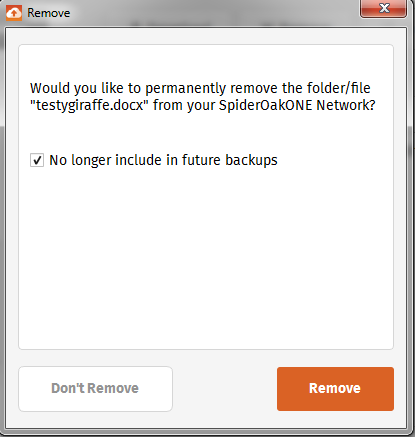415x437 pixels.
Task: Click the SpiderOakONE cloud icon in title bar
Action: (x=14, y=13)
